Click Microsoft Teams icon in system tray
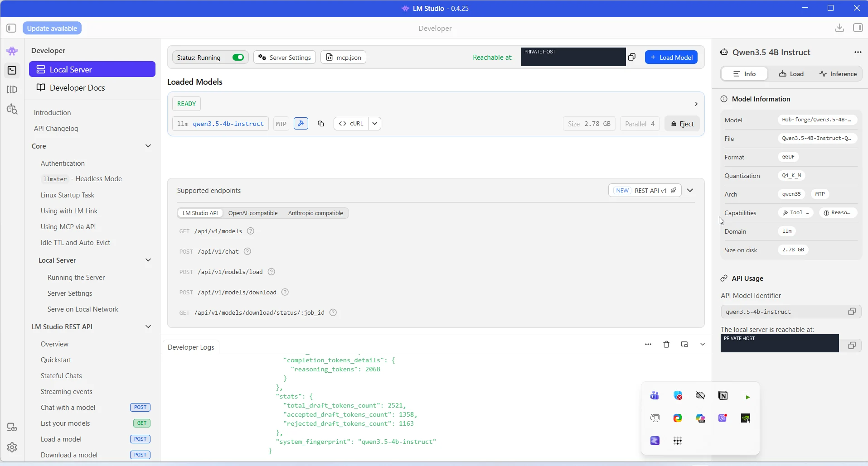This screenshot has width=868, height=466. [x=655, y=396]
